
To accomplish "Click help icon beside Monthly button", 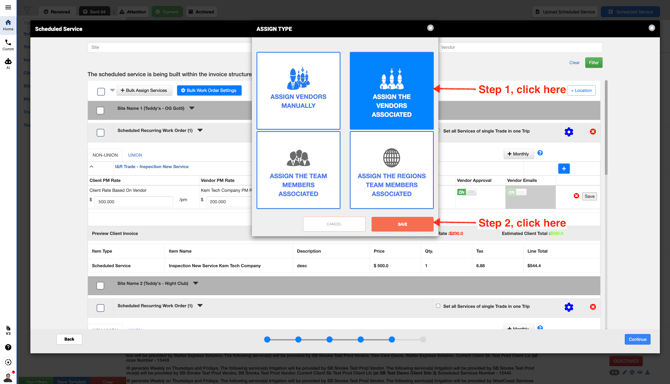I will point(540,153).
